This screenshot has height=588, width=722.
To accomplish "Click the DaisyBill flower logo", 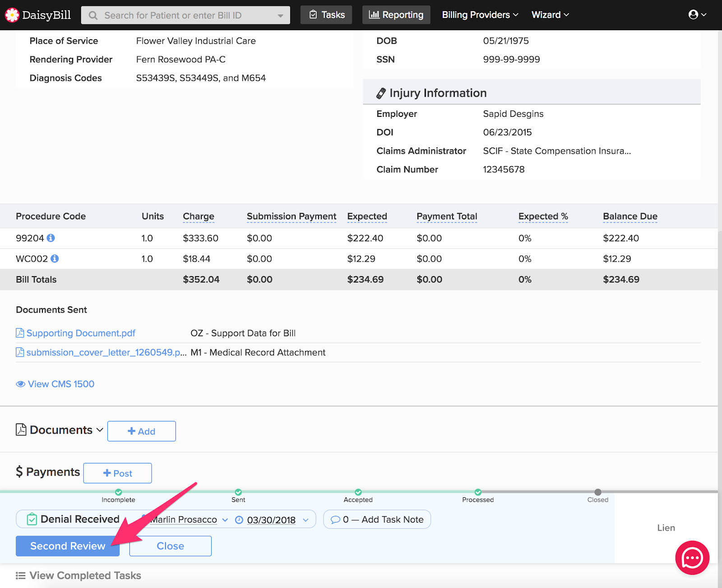I will 12,15.
